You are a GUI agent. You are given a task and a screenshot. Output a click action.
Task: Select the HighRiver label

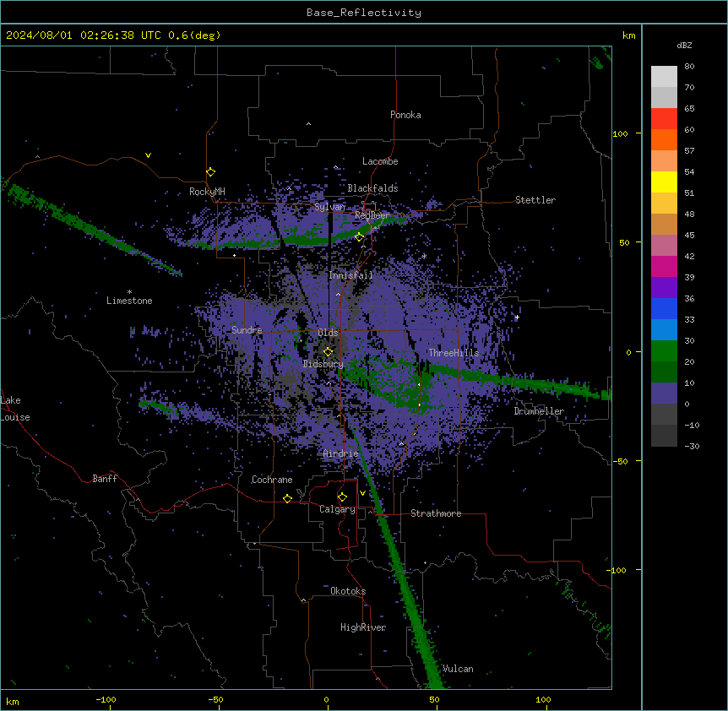[363, 627]
